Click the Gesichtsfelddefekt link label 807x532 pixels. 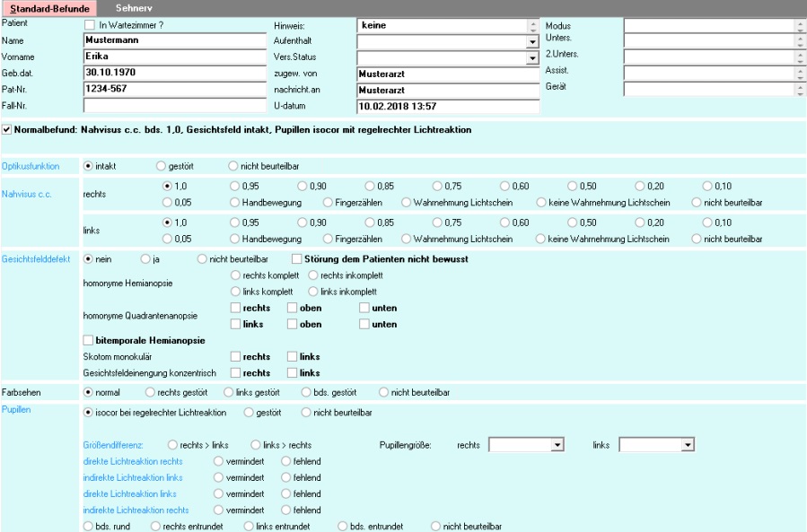pos(36,258)
